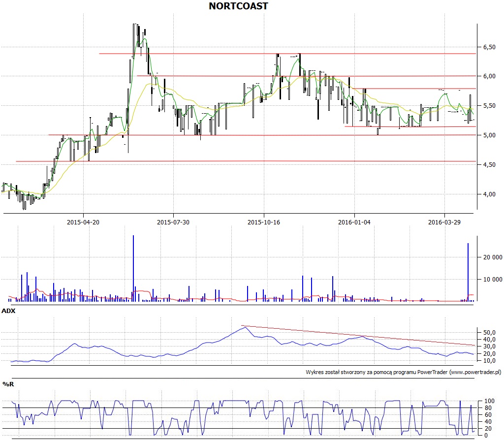The image size is (504, 440).
Task: Click the %R 40 scale value
Action: pos(488,422)
